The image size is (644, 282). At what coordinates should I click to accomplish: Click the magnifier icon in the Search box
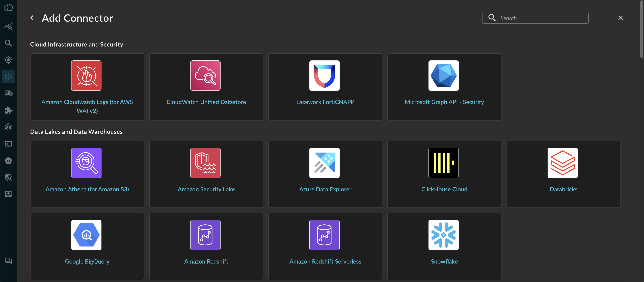(x=492, y=18)
